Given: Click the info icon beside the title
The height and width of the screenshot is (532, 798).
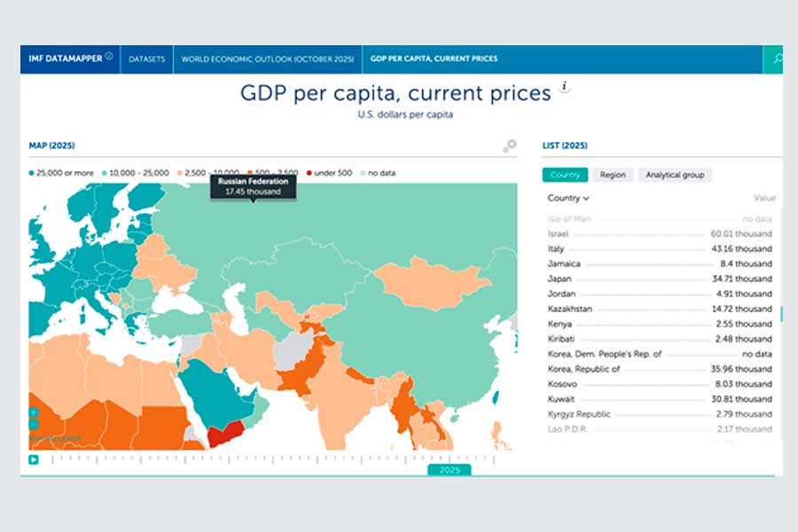Looking at the screenshot, I should coord(564,88).
